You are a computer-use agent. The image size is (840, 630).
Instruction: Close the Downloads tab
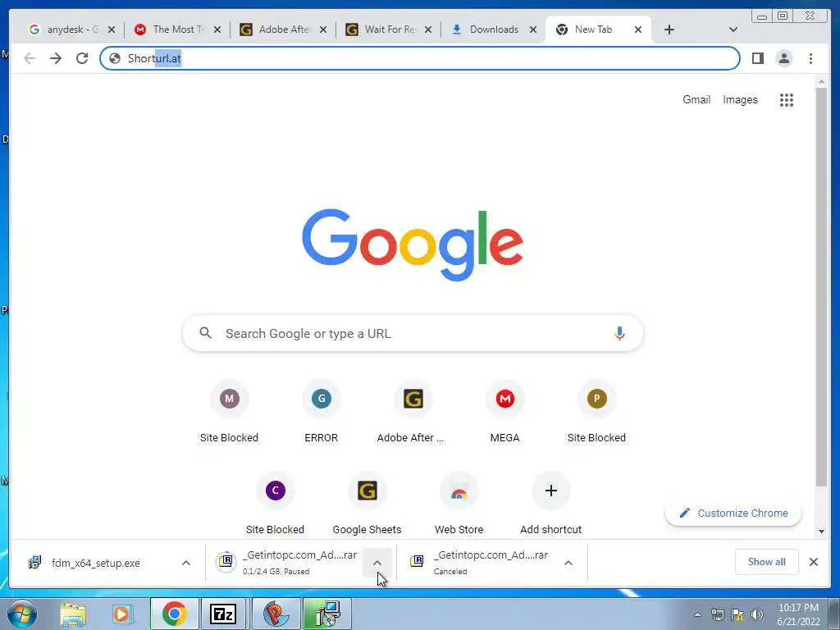click(x=533, y=30)
